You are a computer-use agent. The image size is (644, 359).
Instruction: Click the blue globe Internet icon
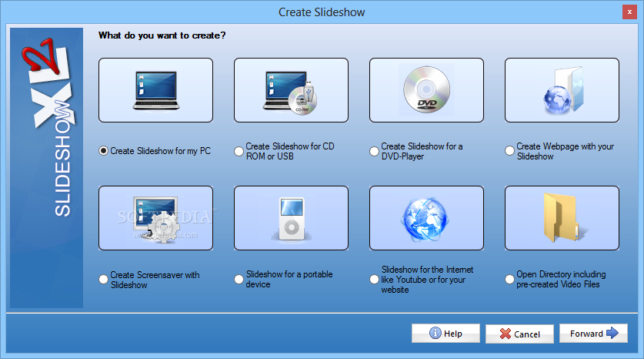(426, 218)
